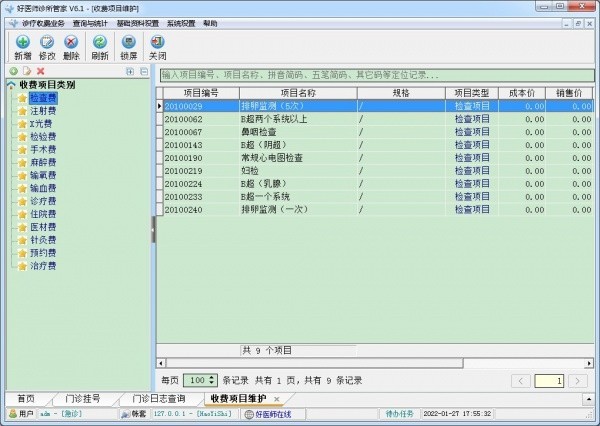Image resolution: width=600 pixels, height=426 pixels.
Task: Add category with green plus icon
Action: (13, 71)
